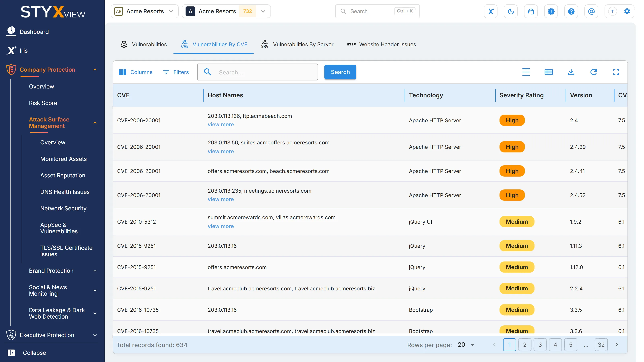The width and height of the screenshot is (644, 362).
Task: Change table row density icon
Action: (526, 72)
